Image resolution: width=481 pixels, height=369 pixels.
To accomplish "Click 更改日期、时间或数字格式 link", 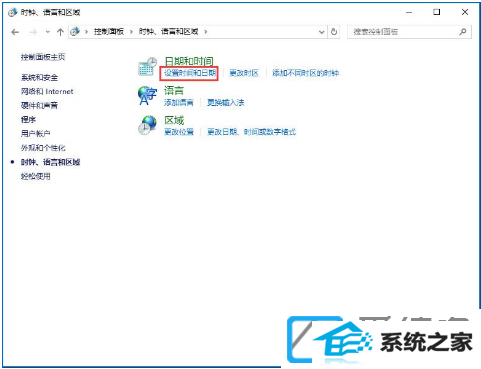I will coord(252,132).
